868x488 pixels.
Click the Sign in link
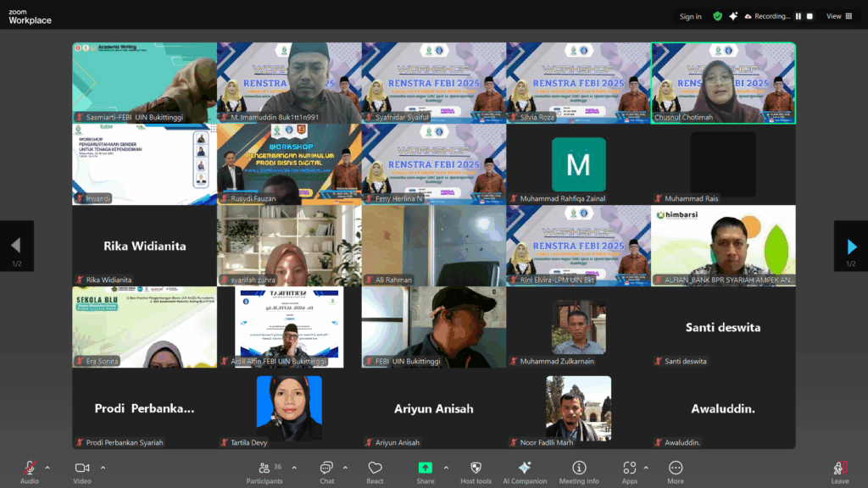(690, 16)
